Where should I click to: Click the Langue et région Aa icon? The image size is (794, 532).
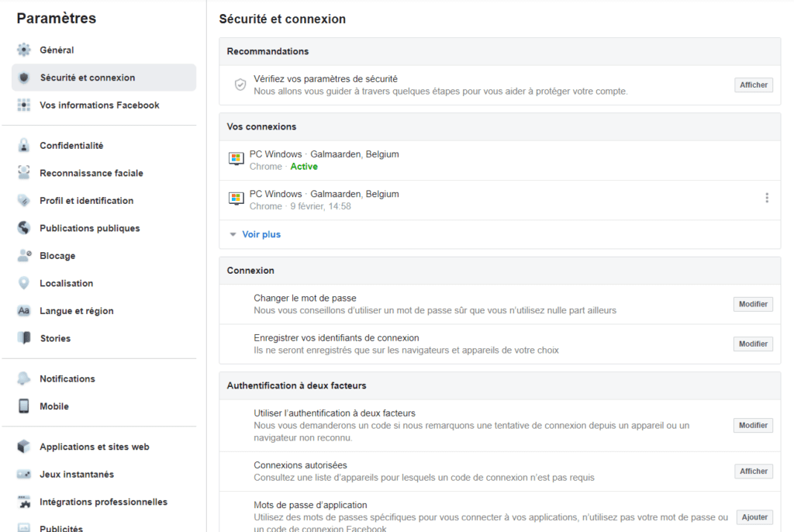click(24, 310)
